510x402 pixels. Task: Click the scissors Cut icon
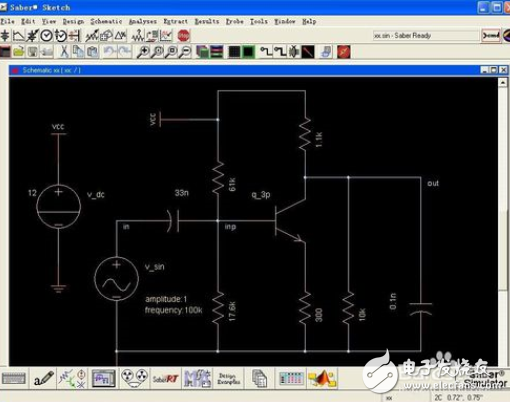coord(64,52)
